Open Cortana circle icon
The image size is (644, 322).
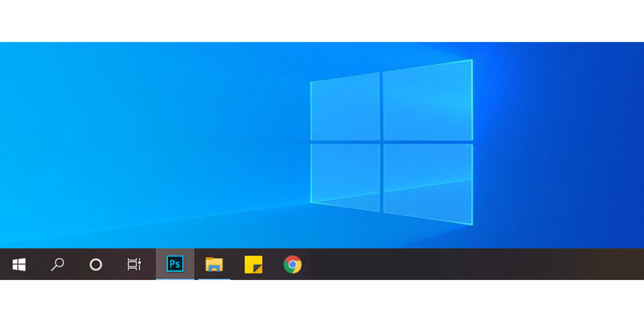coord(96,264)
